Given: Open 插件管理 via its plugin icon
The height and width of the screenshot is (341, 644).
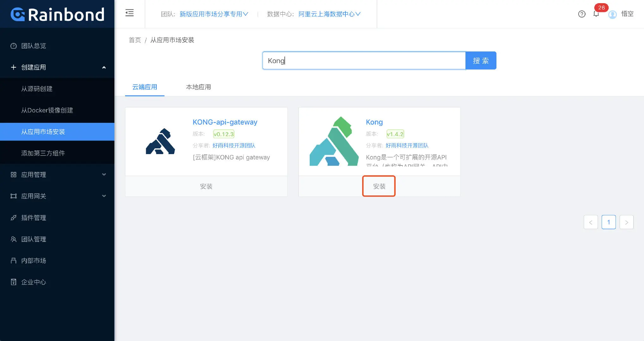Looking at the screenshot, I should (x=13, y=218).
